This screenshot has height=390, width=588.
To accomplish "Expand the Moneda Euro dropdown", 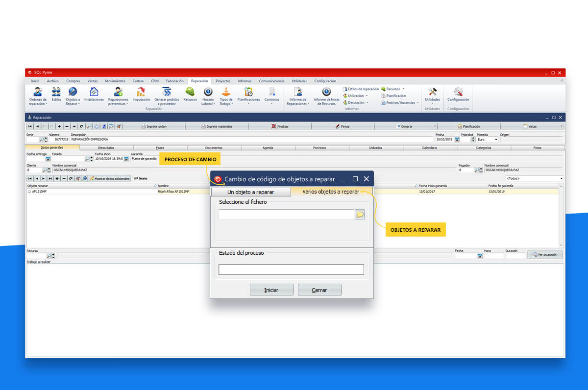I will click(496, 140).
